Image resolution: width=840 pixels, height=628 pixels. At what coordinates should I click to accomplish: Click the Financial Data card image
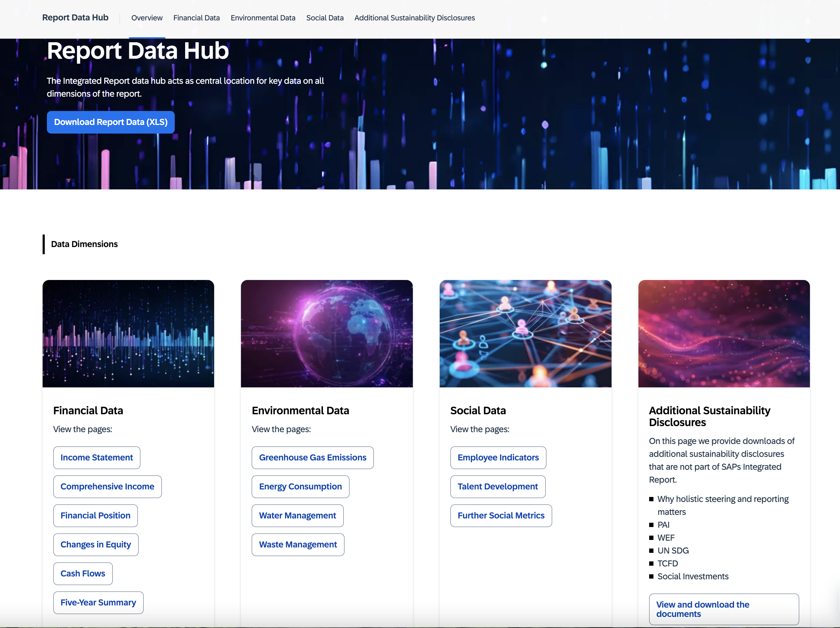click(128, 333)
